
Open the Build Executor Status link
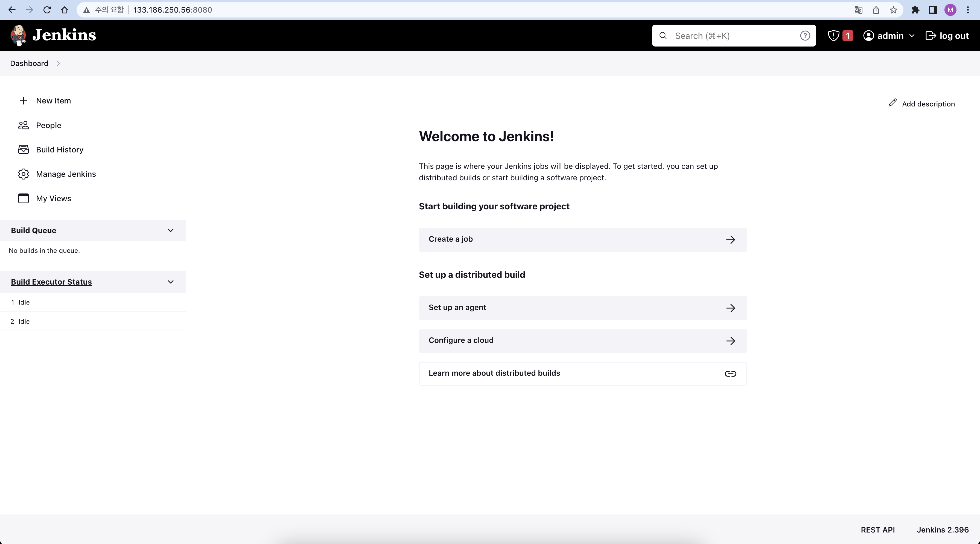pyautogui.click(x=51, y=282)
